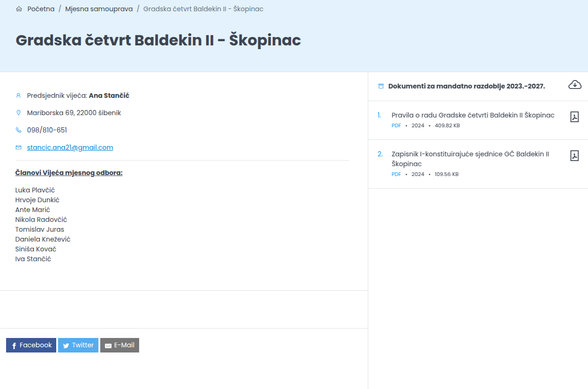Open PDF icon for Pravila o radu

click(574, 117)
